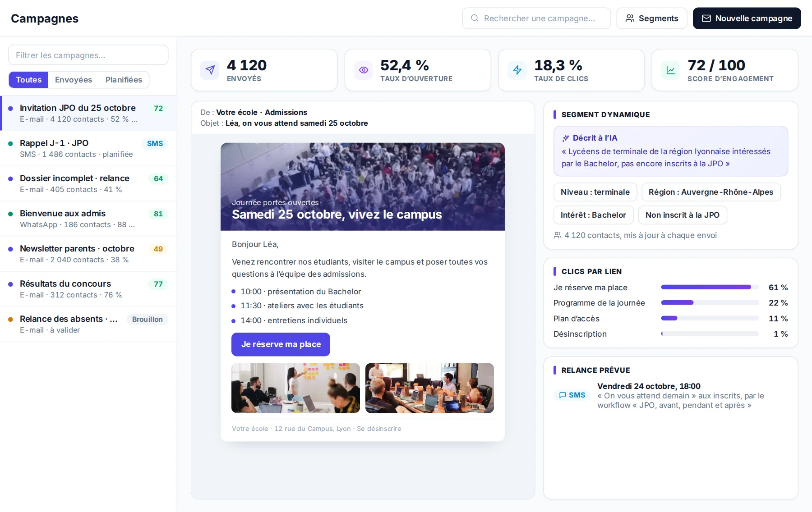This screenshot has width=812, height=512.
Task: Create a Nouvelle campagne
Action: 747,18
